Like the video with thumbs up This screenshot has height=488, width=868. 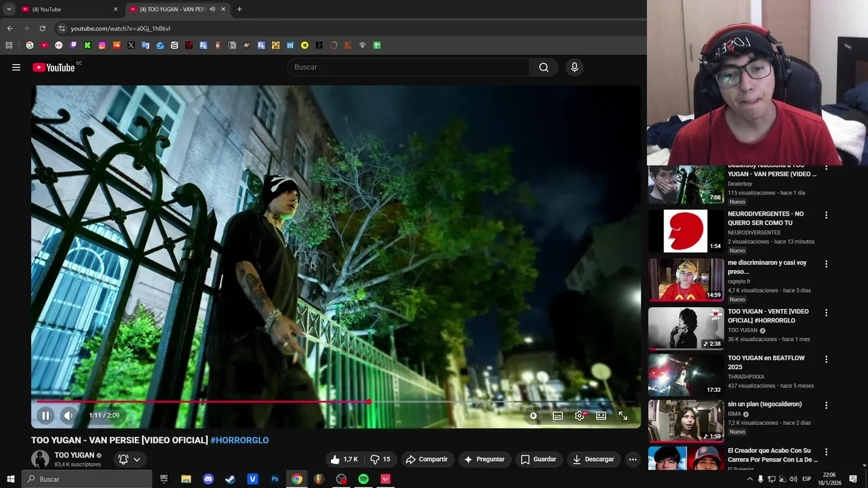344,460
